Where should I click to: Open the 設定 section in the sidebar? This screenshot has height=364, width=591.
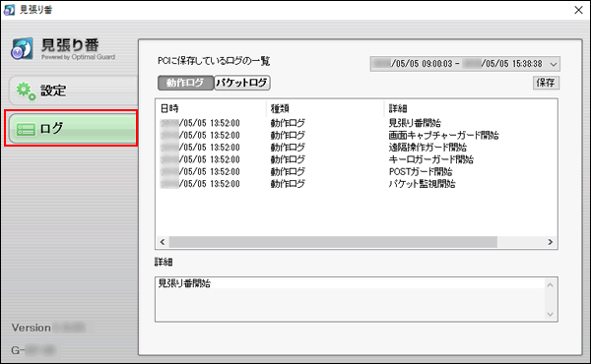click(x=74, y=91)
